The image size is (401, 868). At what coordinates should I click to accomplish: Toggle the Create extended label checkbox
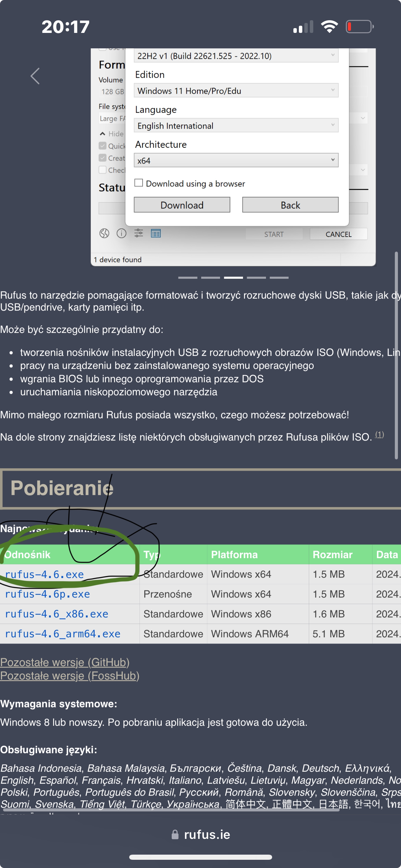102,158
